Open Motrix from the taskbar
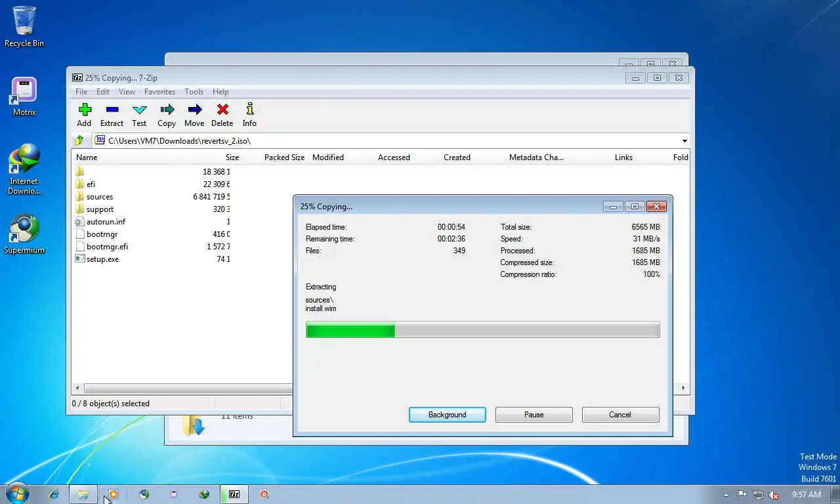Screen dimensions: 840x504 [174, 494]
